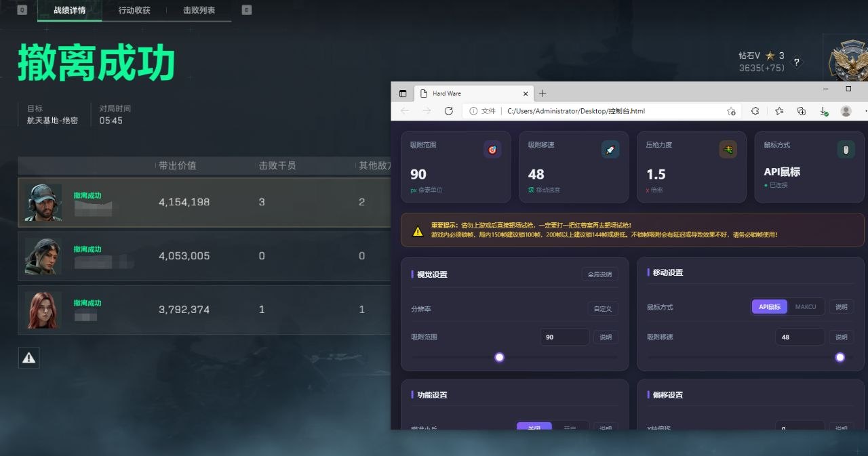Click the 自定义 resolution button
This screenshot has width=868, height=456.
tap(602, 309)
